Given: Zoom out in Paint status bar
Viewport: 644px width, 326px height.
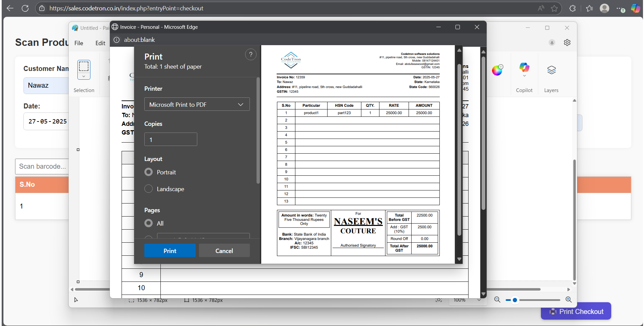Looking at the screenshot, I should click(x=497, y=300).
